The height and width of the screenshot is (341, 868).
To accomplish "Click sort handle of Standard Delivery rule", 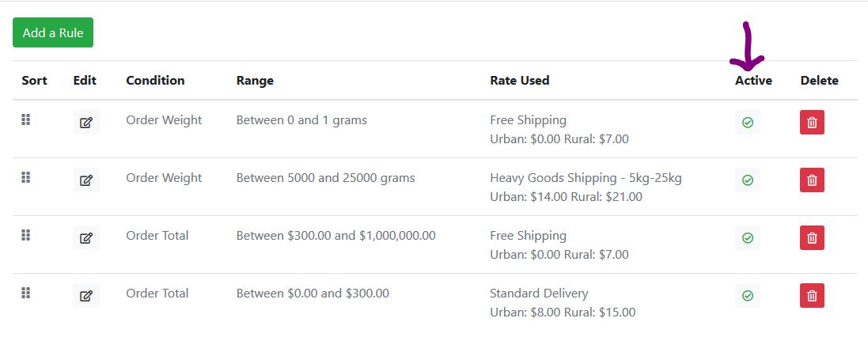I will click(x=25, y=293).
